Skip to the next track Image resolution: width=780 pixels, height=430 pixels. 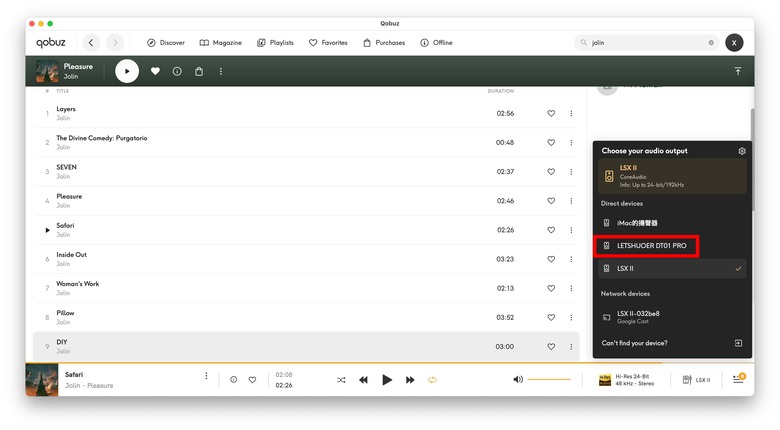click(410, 380)
